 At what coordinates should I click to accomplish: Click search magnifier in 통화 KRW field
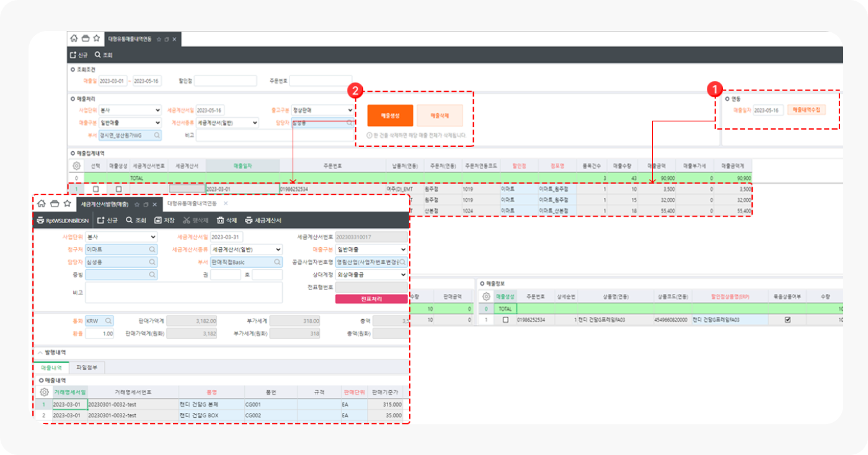(108, 321)
